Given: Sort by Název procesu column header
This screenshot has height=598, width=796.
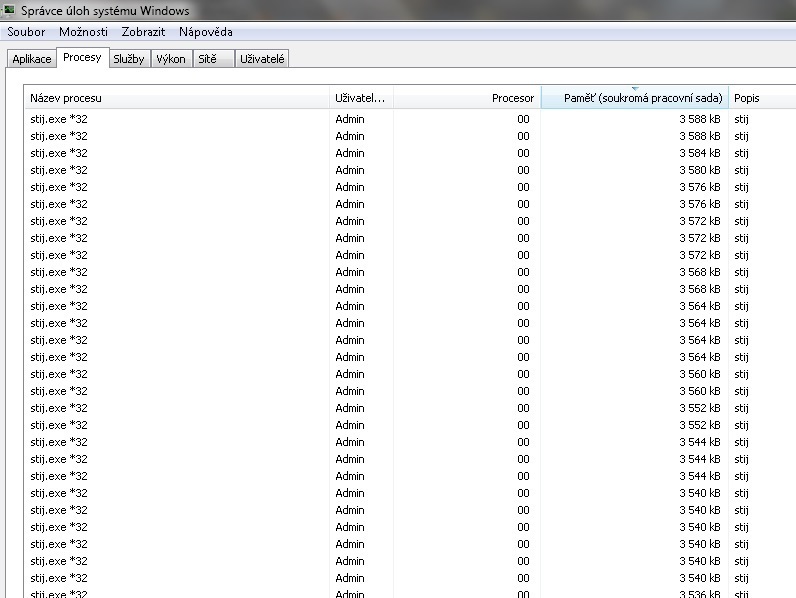Looking at the screenshot, I should (177, 98).
